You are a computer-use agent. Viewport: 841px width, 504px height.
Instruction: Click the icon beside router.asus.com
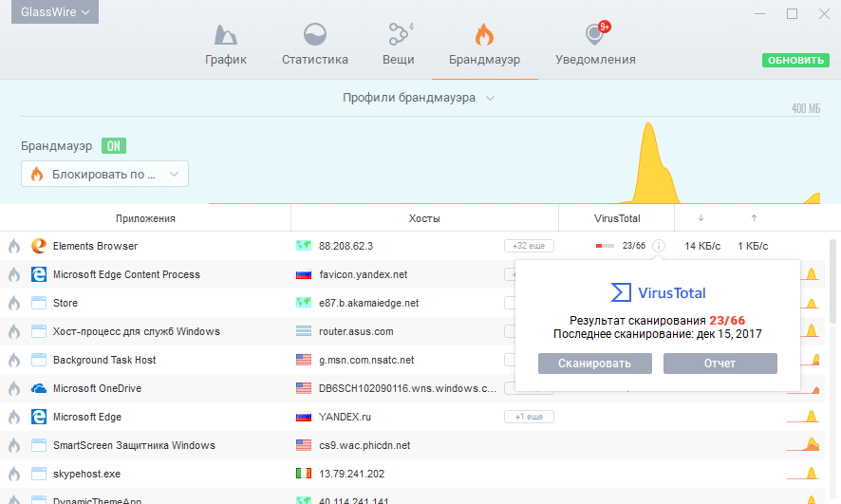[304, 331]
